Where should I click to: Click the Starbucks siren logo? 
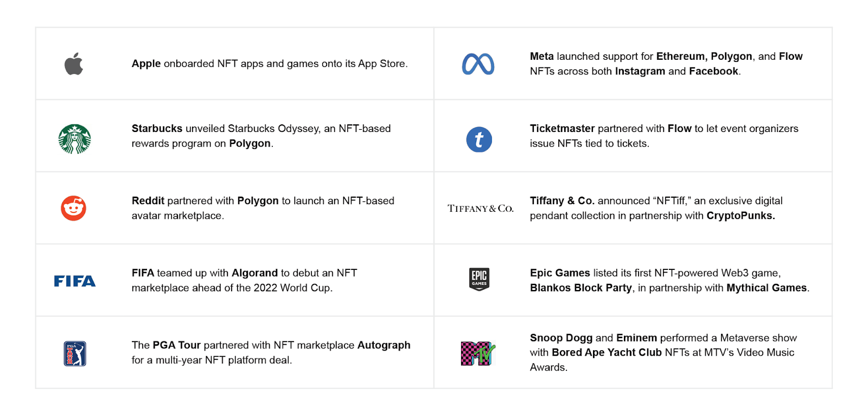74,139
